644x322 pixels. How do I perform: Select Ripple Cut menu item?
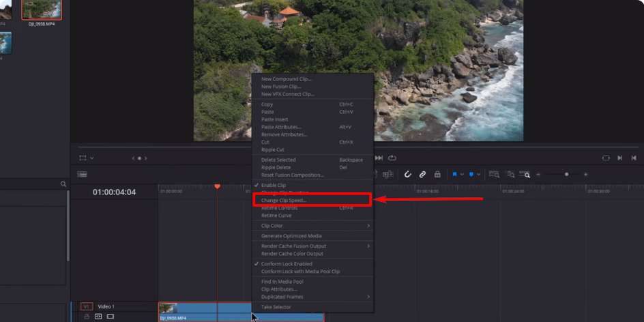[x=312, y=149]
